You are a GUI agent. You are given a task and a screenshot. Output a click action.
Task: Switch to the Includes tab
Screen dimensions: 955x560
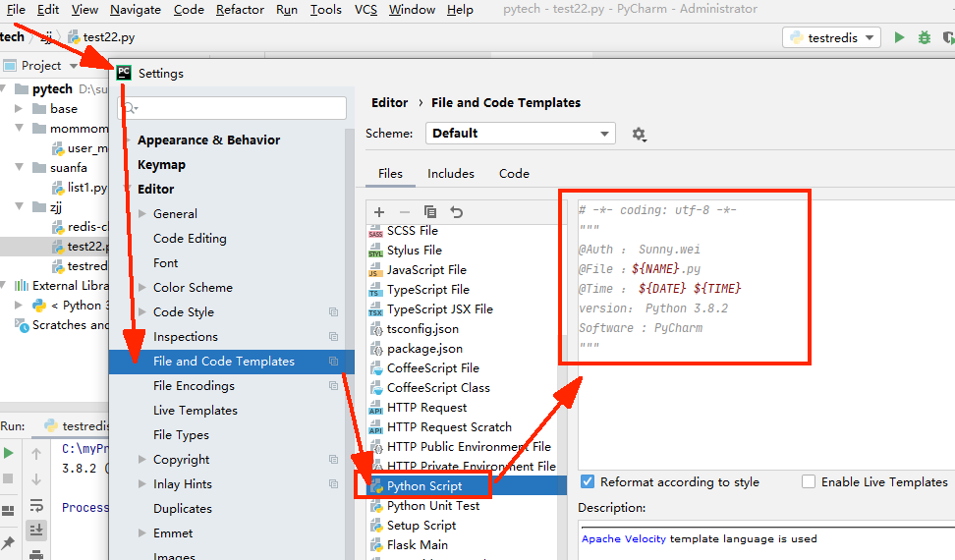click(x=451, y=174)
